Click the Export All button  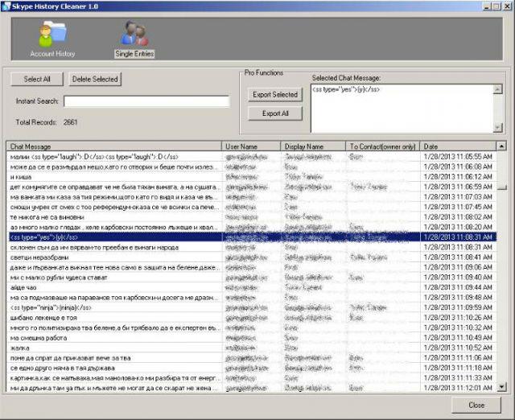point(274,113)
